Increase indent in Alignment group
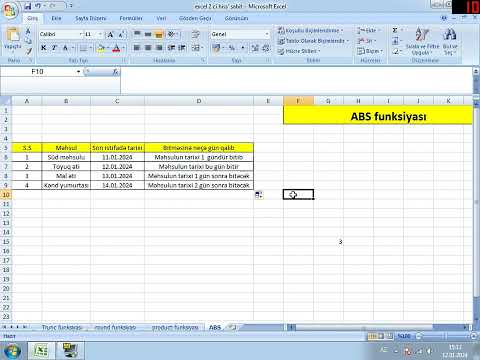This screenshot has height=360, width=480. coord(182,48)
